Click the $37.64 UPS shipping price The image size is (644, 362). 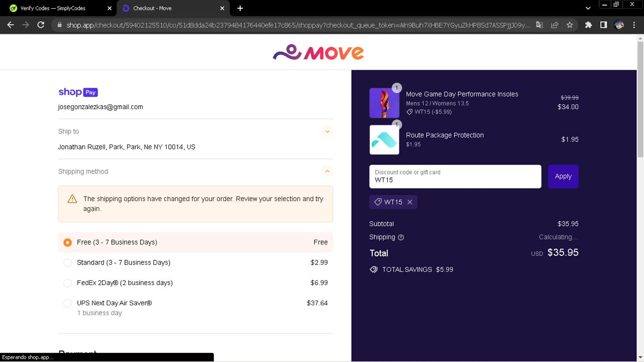coord(317,303)
